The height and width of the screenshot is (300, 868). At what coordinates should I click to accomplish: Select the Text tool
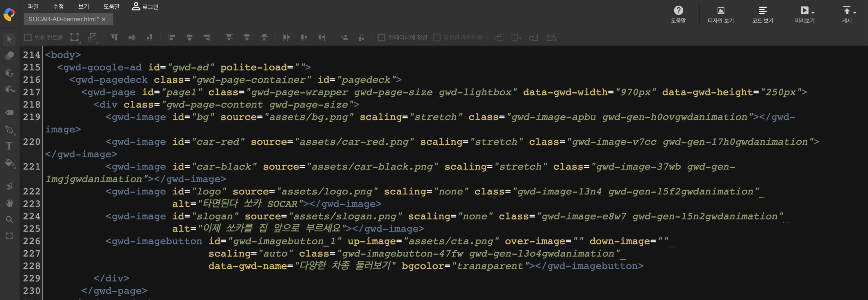pos(9,146)
